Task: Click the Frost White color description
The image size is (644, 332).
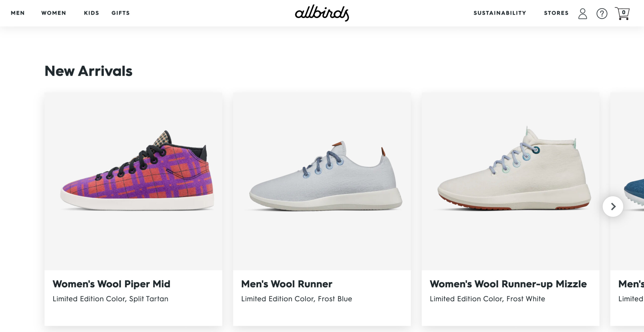Action: click(x=488, y=299)
